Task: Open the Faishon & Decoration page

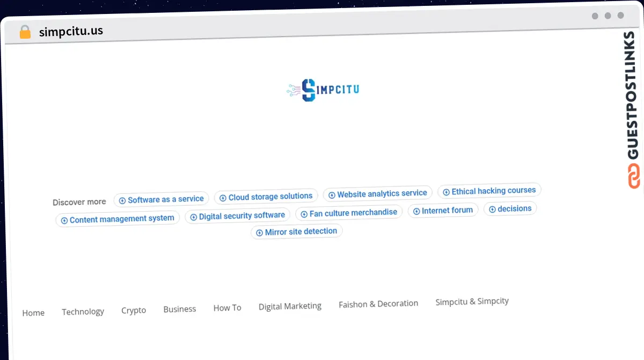Action: pos(378,303)
